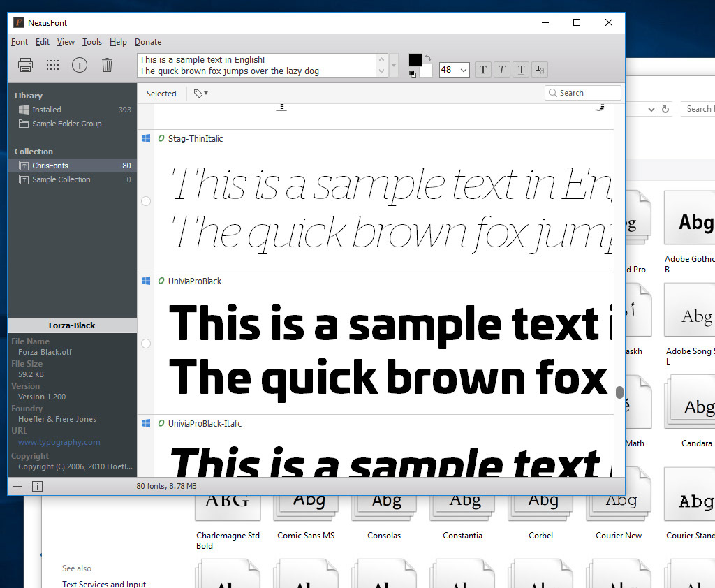The height and width of the screenshot is (588, 715).
Task: Click the font list vertical scrollbar thumb
Action: click(619, 392)
